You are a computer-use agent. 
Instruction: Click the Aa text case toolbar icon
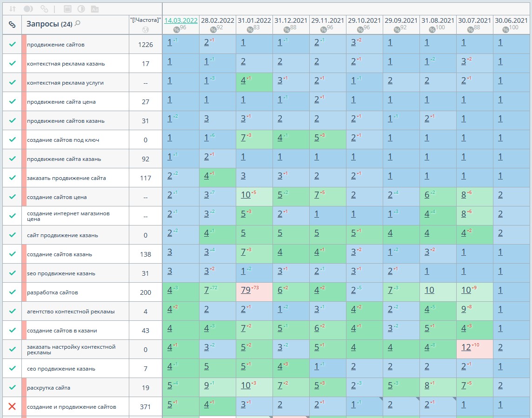[94, 9]
